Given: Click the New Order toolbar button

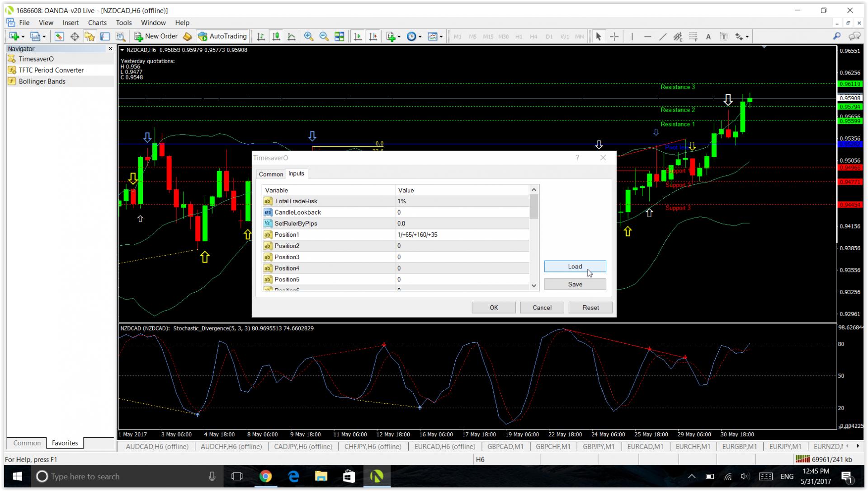Looking at the screenshot, I should point(156,37).
